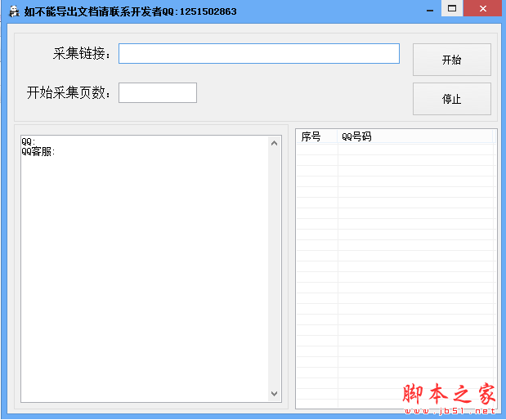Maximize the collector window
This screenshot has height=420, width=506.
[451, 9]
